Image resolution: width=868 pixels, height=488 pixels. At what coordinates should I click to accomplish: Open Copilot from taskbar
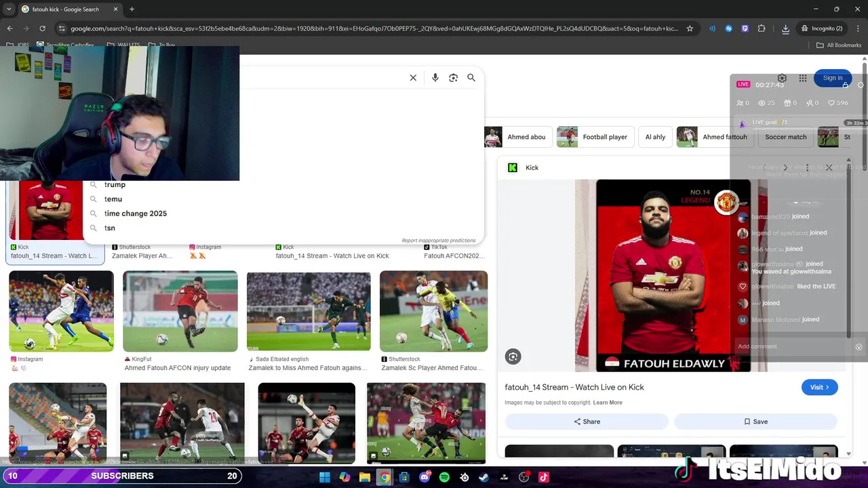[344, 477]
